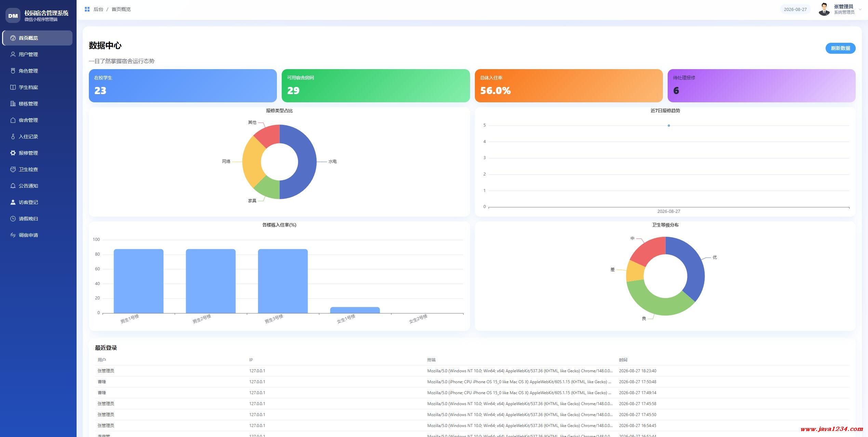This screenshot has height=437, width=868.
Task: Click the 首页概览 breadcrumb text
Action: coord(121,9)
